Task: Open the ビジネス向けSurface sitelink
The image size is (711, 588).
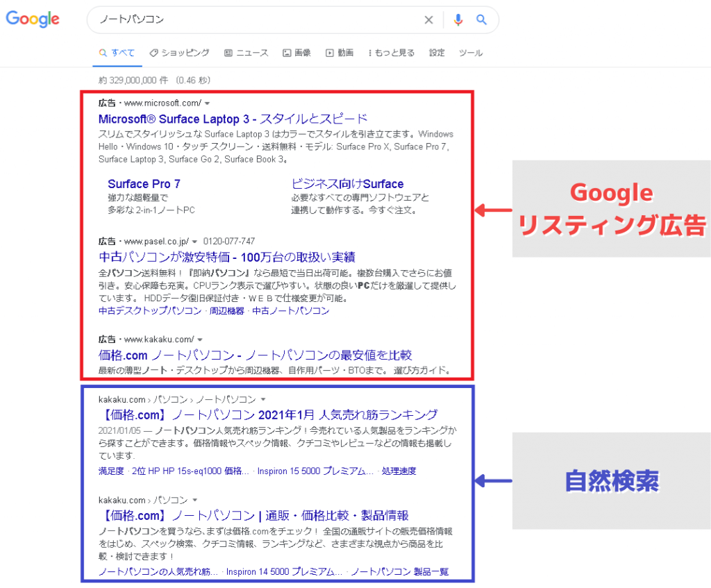Action: point(347,183)
